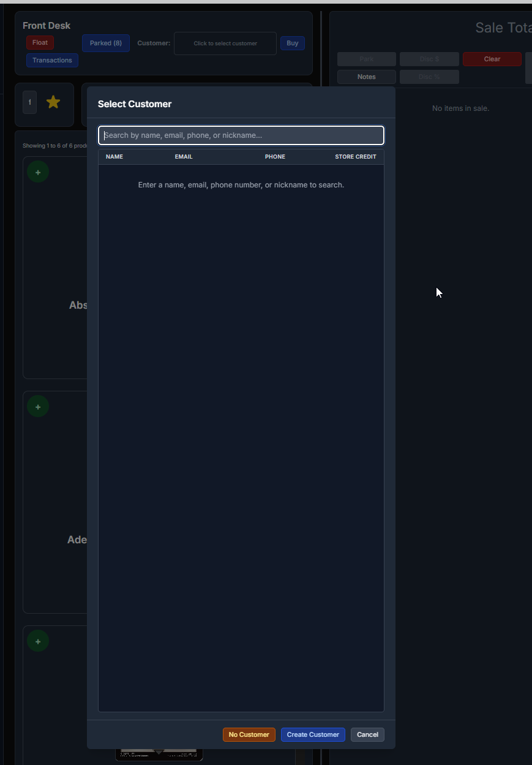532x765 pixels.
Task: Click the gold star favorites icon
Action: (53, 102)
